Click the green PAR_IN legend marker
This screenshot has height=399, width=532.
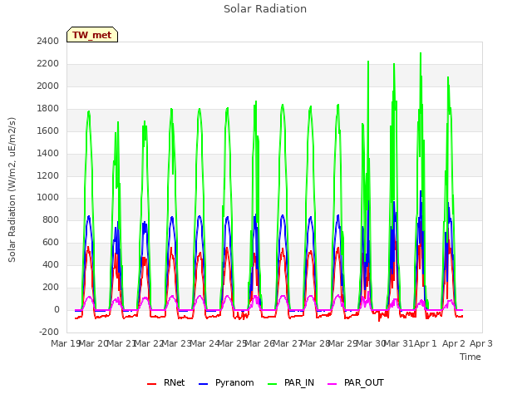tap(272, 384)
